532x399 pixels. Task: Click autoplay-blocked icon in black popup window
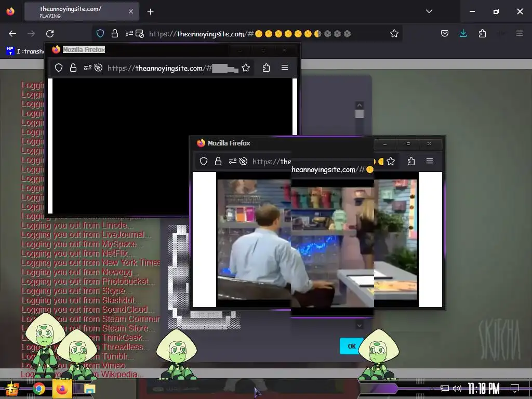click(98, 68)
